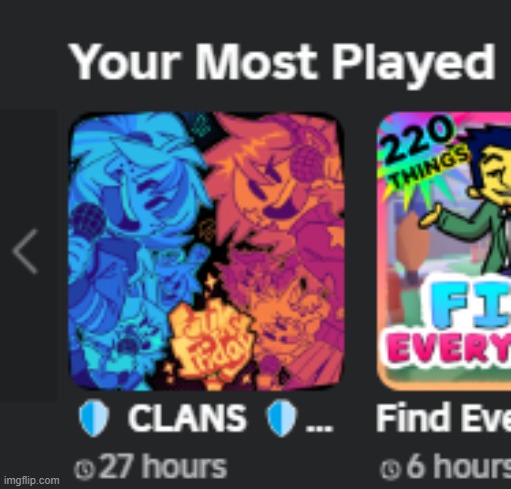Click the 27 hours playtime label
Screen dimensions: 511x489
point(163,467)
